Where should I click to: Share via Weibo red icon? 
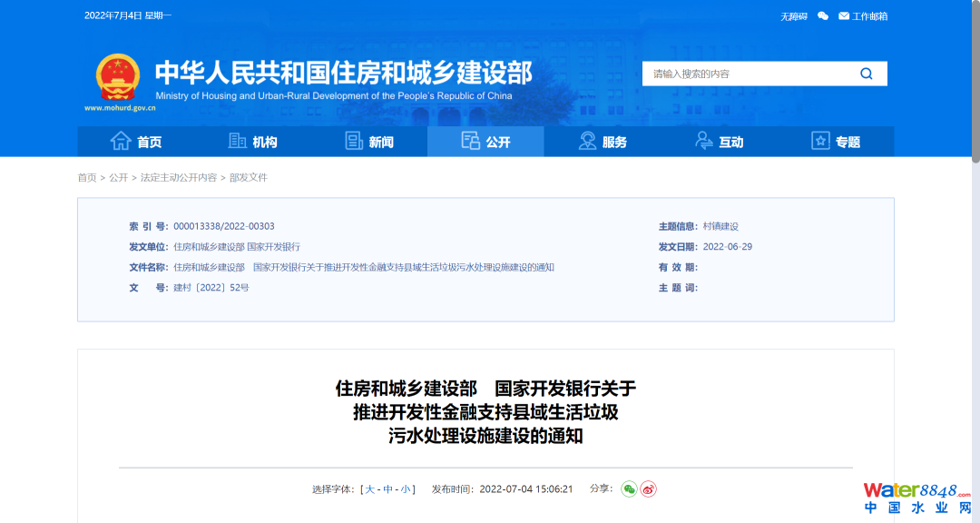click(x=648, y=489)
